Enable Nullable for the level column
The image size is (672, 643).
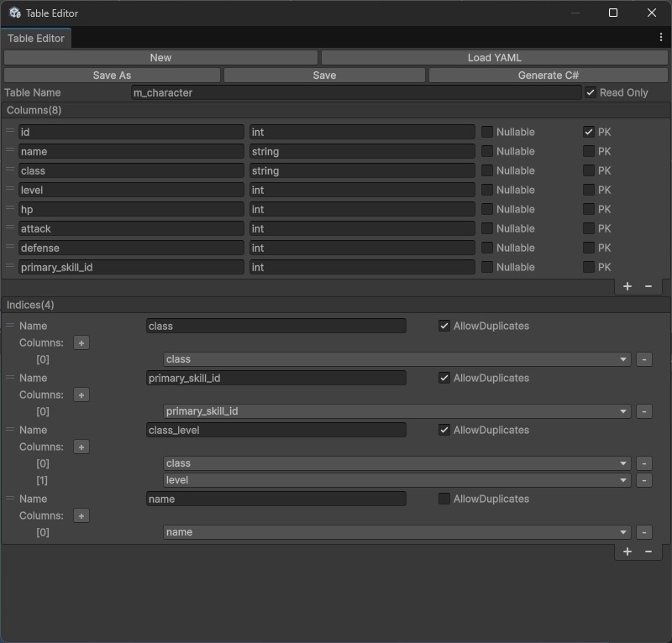tap(487, 190)
